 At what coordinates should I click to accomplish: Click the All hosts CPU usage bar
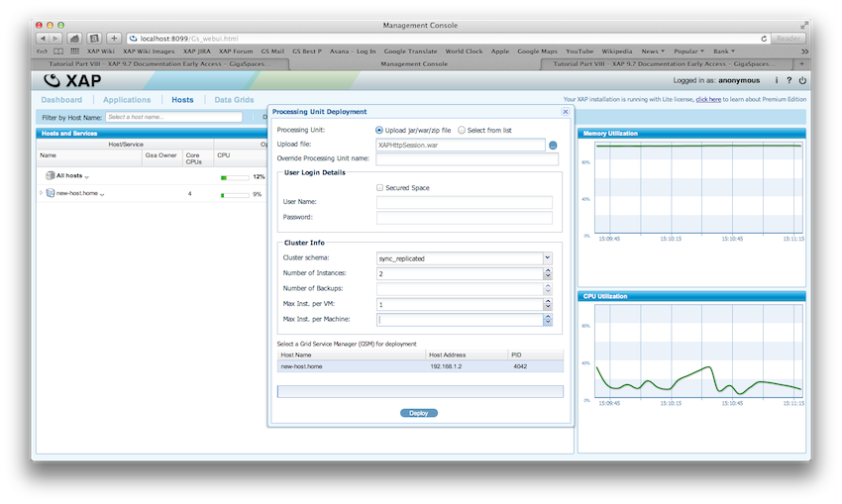pyautogui.click(x=235, y=177)
